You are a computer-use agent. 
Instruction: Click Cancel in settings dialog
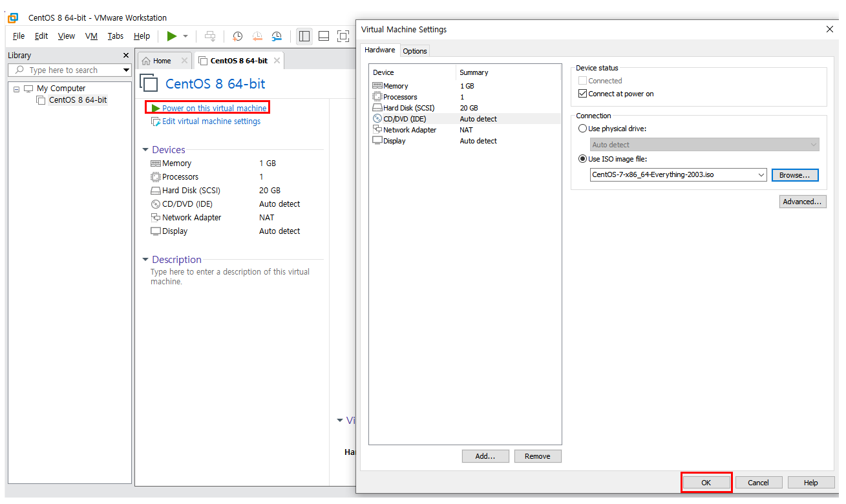759,483
